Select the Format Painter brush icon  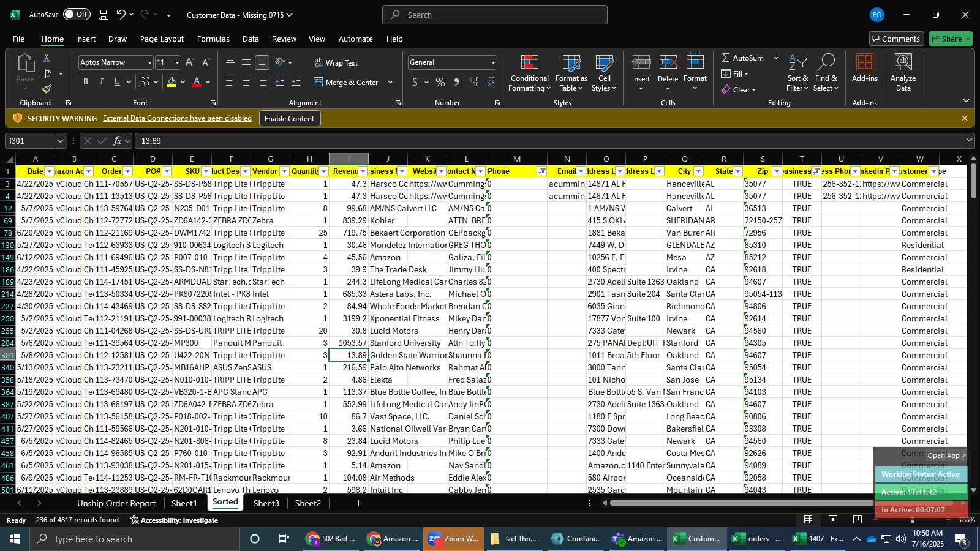pyautogui.click(x=47, y=89)
